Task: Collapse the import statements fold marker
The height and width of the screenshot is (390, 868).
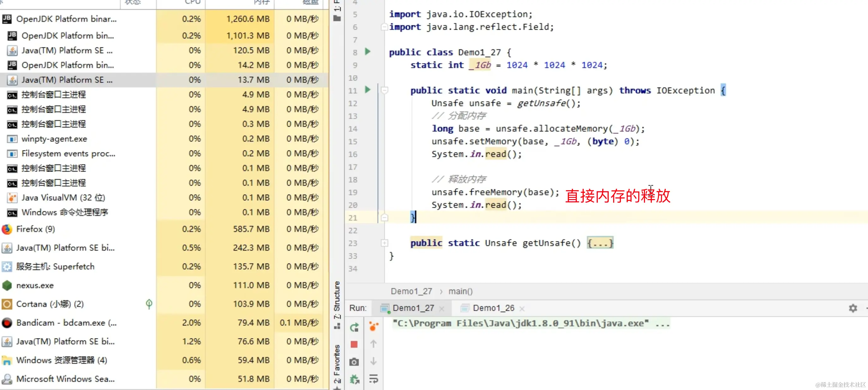Action: click(384, 27)
